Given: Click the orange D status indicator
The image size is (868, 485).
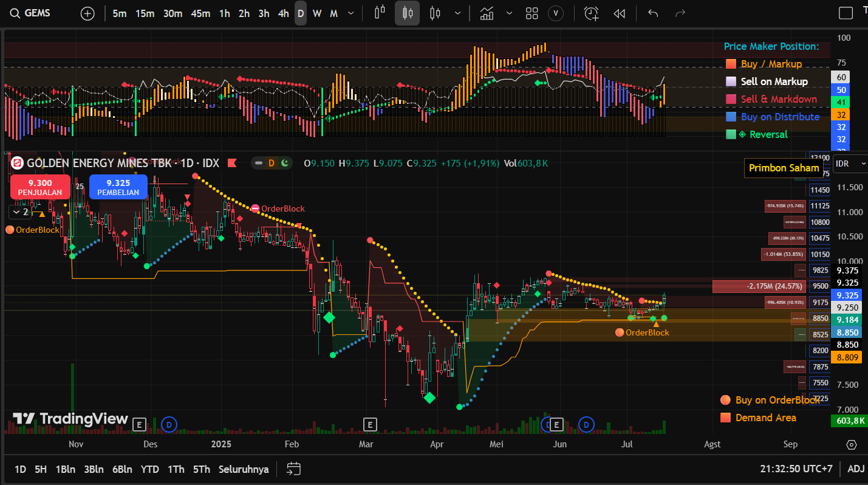Looking at the screenshot, I should coord(272,163).
